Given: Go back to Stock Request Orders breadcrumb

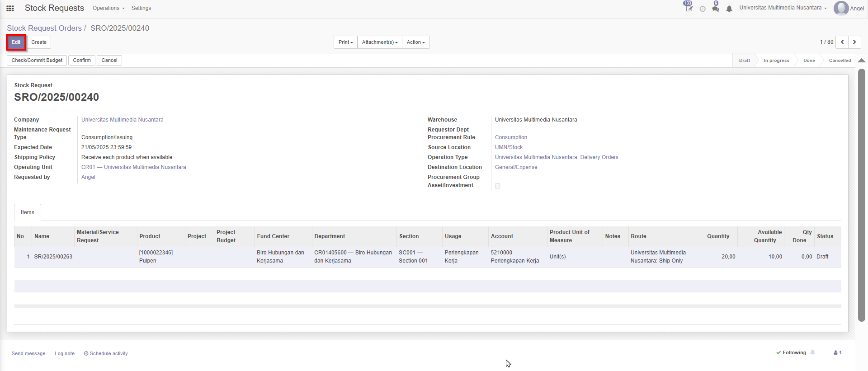Looking at the screenshot, I should (44, 28).
